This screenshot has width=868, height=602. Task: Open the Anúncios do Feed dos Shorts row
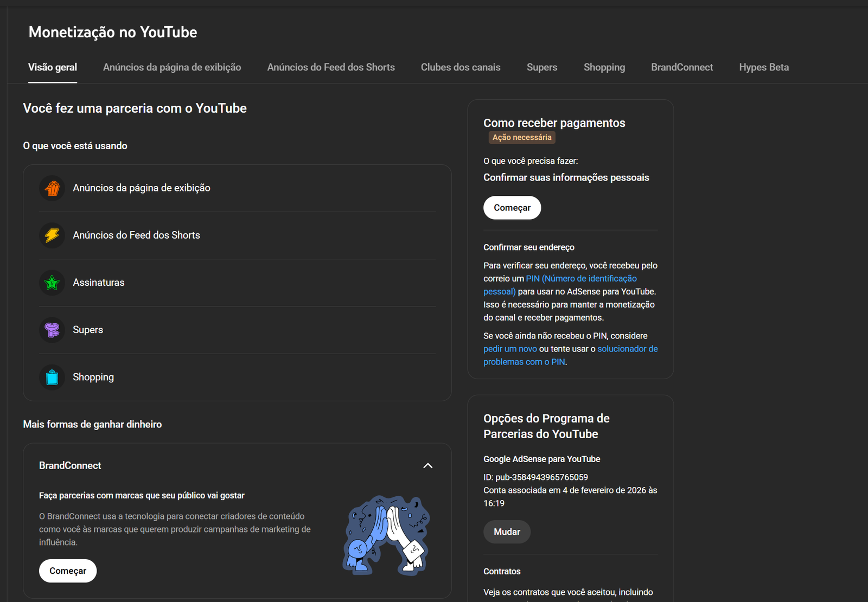tap(237, 235)
